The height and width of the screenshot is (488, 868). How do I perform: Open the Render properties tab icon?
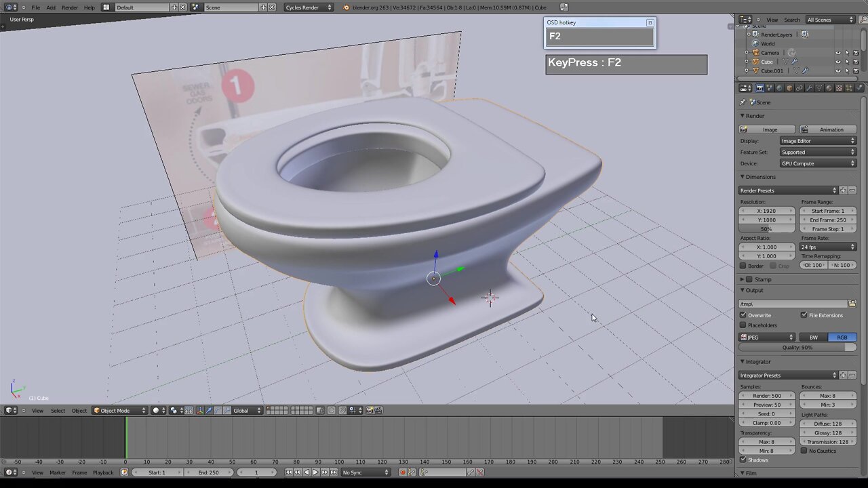pyautogui.click(x=759, y=88)
